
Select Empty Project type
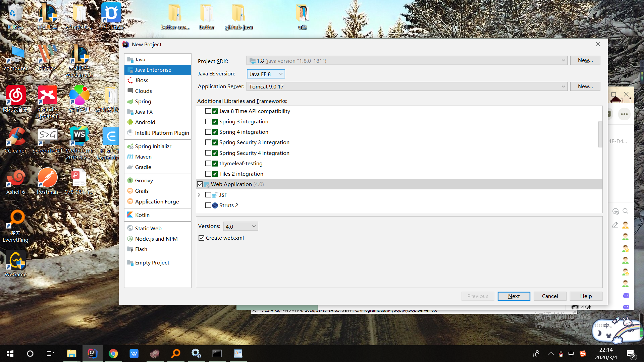[158, 262]
